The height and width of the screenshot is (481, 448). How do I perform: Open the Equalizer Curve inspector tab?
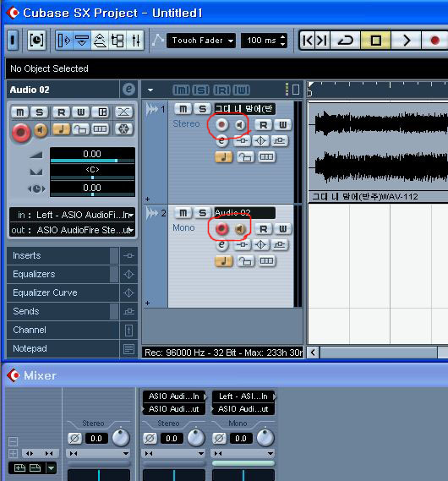pyautogui.click(x=63, y=292)
